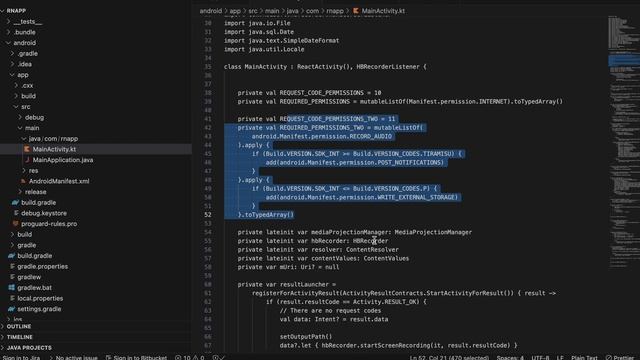Click the class MainActivity declaration line

click(x=325, y=67)
